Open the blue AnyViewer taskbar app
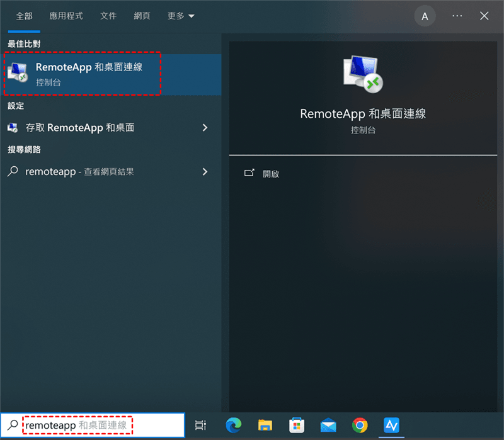This screenshot has width=504, height=440. 391,426
